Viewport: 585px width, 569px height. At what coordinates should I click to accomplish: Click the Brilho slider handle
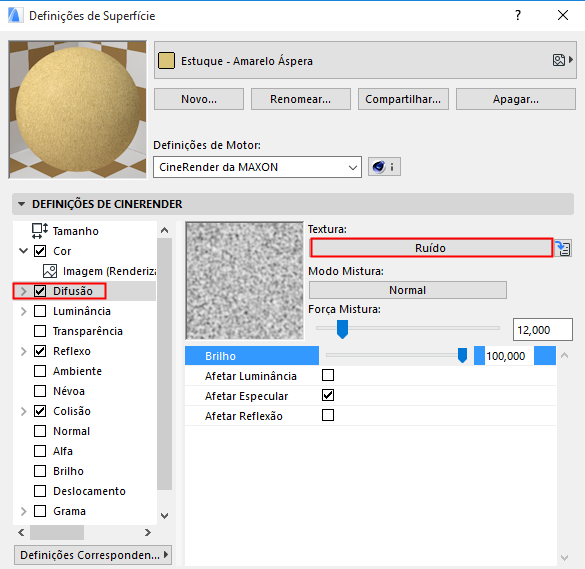[x=462, y=355]
